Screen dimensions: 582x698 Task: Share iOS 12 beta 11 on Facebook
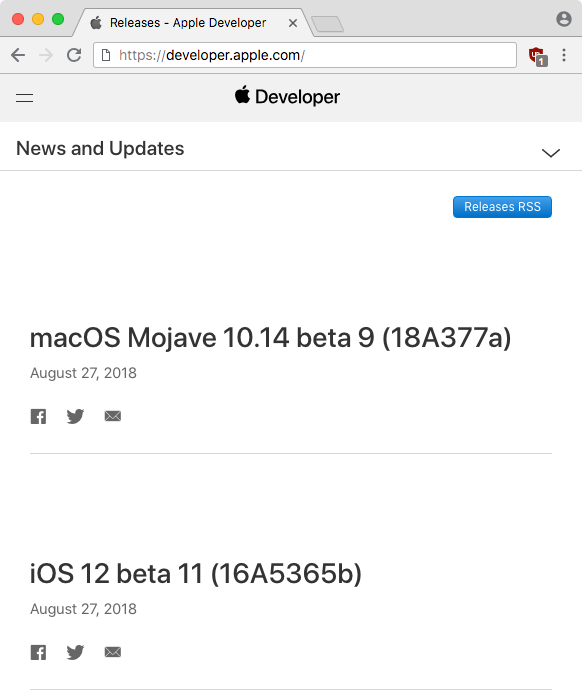point(38,653)
